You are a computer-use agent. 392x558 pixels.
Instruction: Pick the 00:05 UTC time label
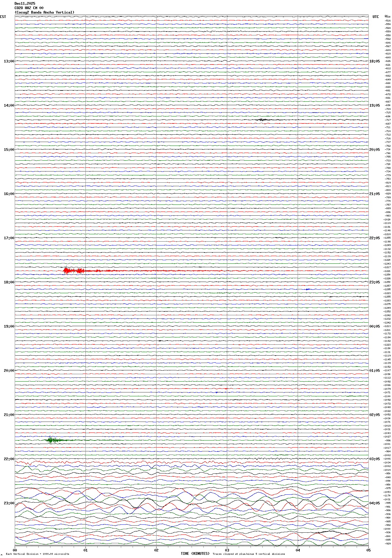(374, 326)
